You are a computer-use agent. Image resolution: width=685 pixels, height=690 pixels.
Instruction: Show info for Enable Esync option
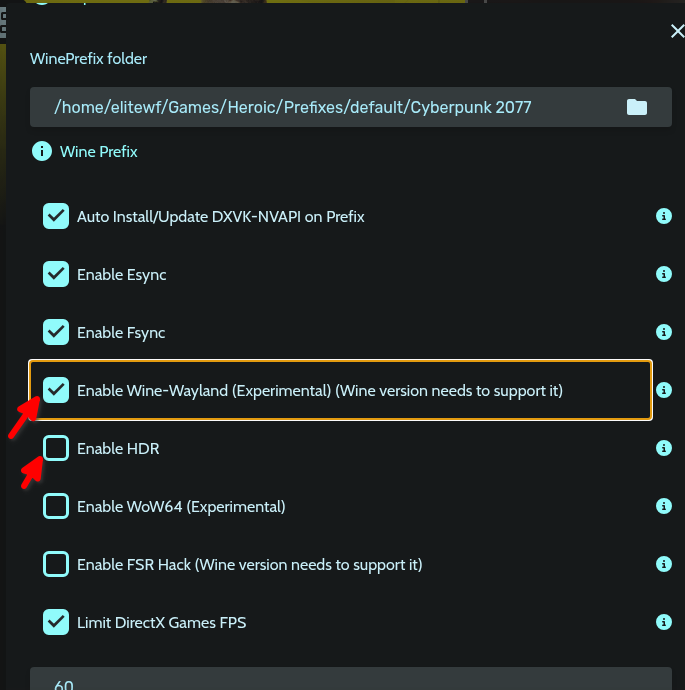coord(663,274)
